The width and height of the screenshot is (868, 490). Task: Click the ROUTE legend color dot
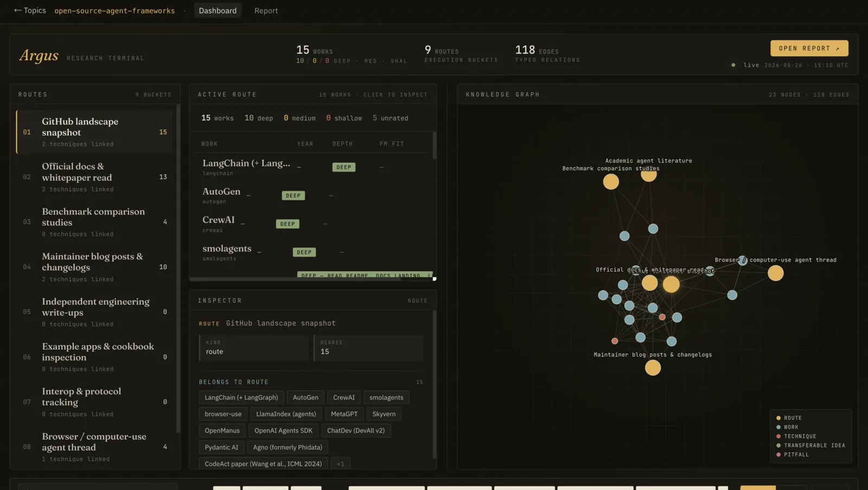click(778, 418)
